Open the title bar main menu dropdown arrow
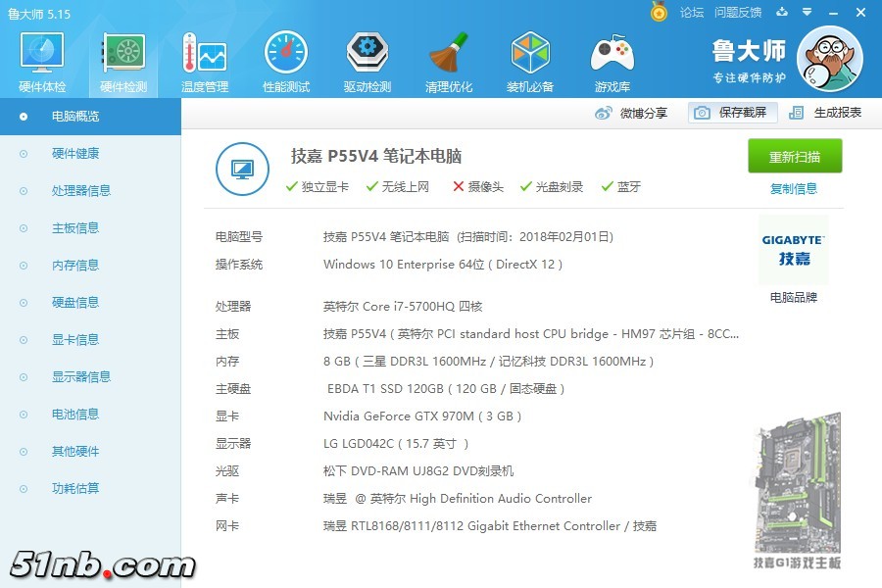 pos(807,13)
